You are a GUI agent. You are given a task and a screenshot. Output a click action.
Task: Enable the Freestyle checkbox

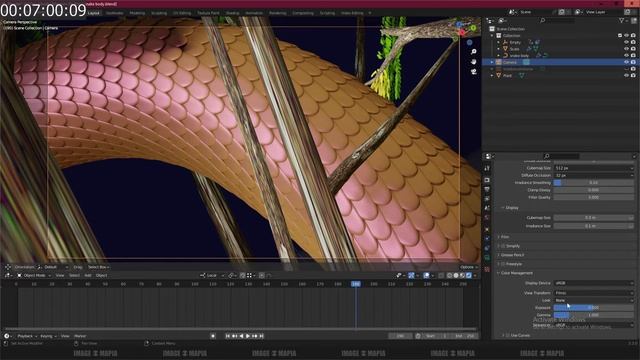pos(503,264)
